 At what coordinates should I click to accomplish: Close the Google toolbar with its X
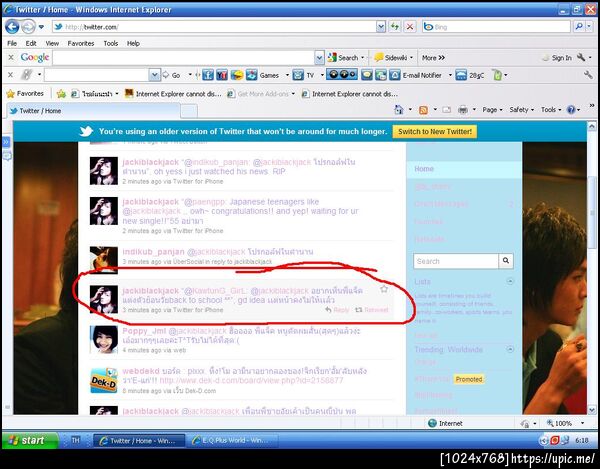11,57
